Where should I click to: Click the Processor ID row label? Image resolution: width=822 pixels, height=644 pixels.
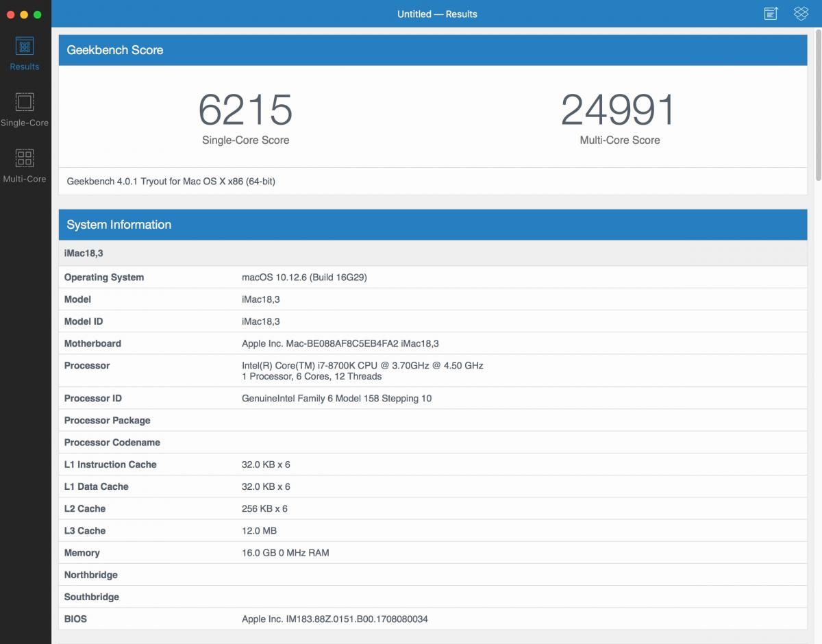point(93,398)
